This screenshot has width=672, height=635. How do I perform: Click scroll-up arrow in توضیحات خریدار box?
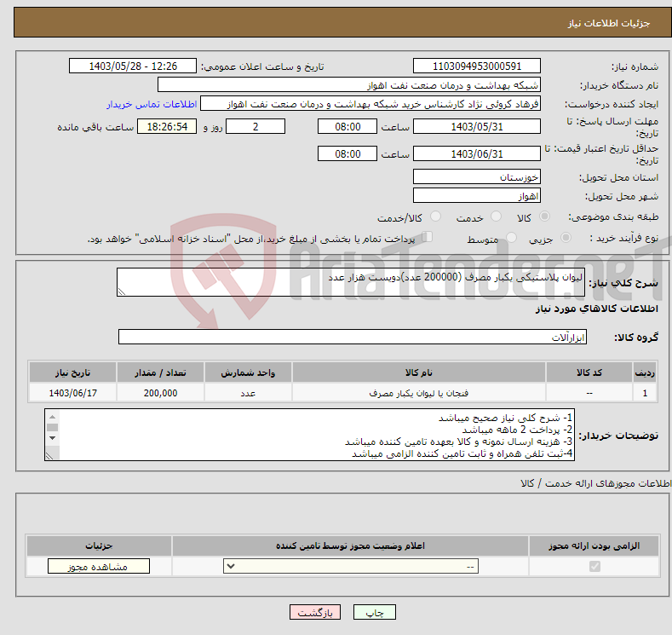pyautogui.click(x=52, y=417)
